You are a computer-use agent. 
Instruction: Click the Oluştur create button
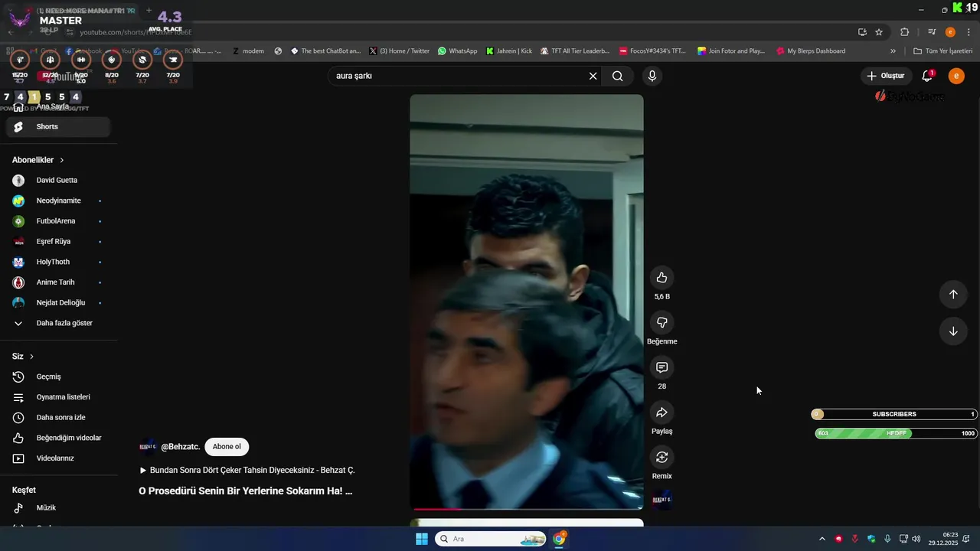point(886,76)
